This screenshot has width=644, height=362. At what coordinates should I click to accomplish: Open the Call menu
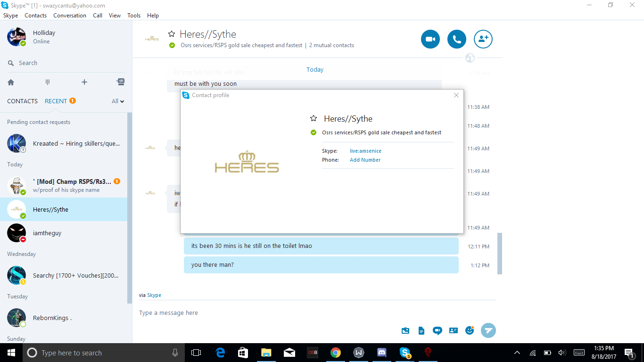[x=98, y=16]
